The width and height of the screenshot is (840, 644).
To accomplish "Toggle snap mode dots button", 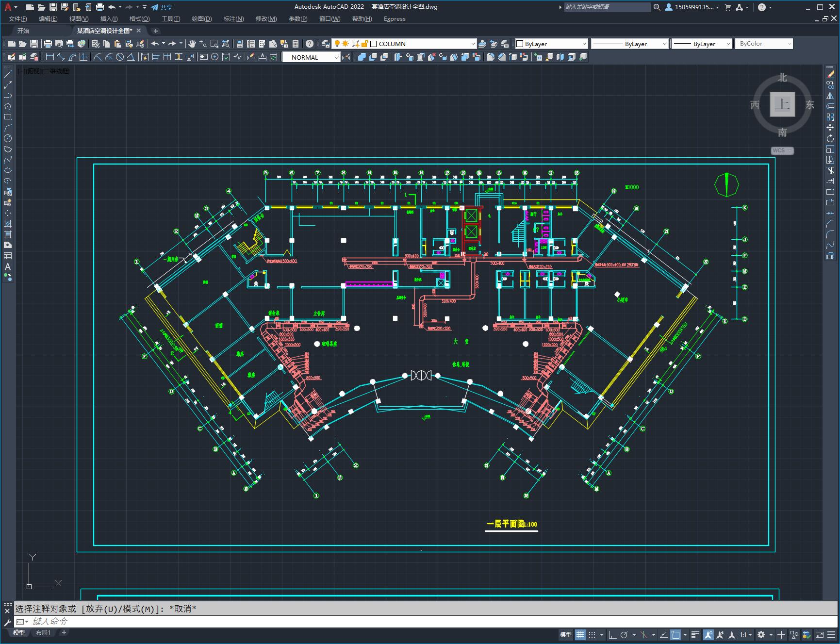I will pyautogui.click(x=592, y=634).
